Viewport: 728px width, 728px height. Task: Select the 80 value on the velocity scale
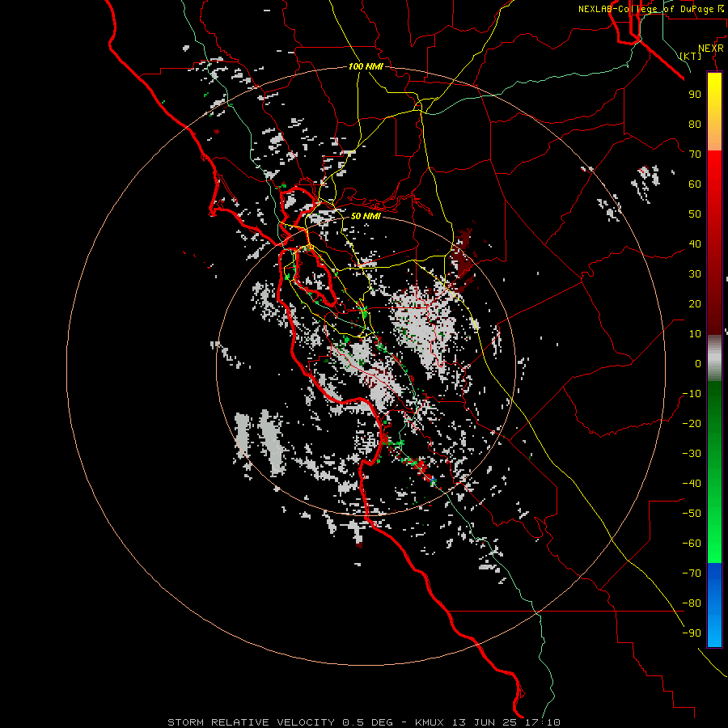695,124
